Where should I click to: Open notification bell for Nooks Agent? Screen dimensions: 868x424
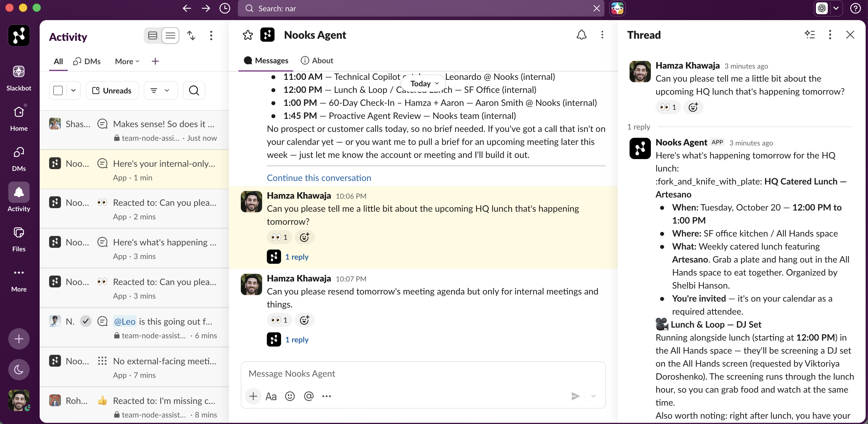point(581,35)
